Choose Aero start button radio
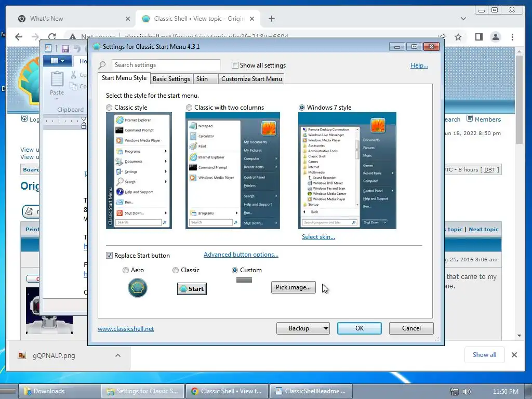532x399 pixels. click(126, 270)
